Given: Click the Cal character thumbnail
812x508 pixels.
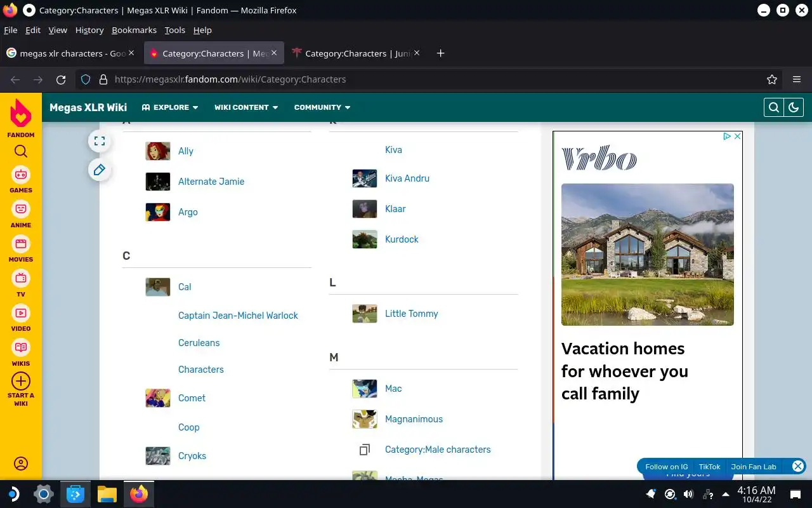Looking at the screenshot, I should (x=158, y=287).
